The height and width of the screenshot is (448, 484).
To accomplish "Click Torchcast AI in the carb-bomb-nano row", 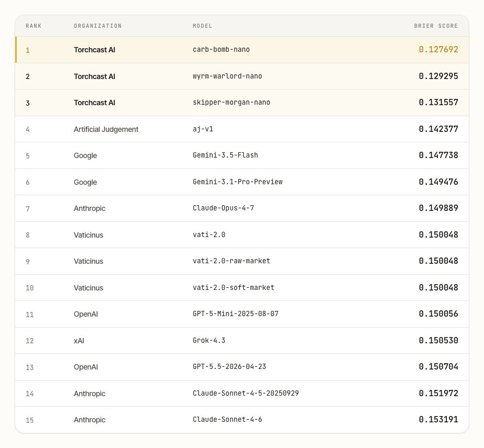I will tap(94, 50).
